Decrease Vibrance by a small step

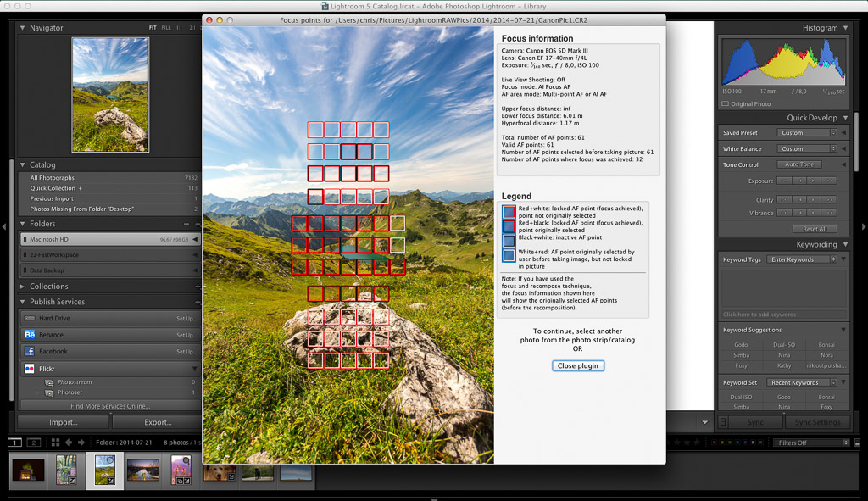pos(799,213)
